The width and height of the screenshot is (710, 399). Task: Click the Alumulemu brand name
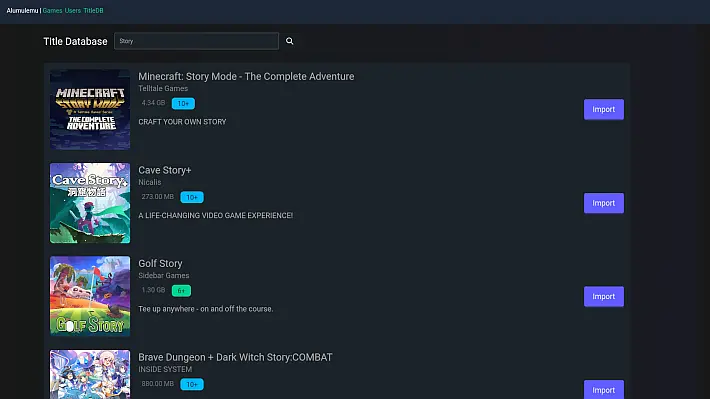22,10
